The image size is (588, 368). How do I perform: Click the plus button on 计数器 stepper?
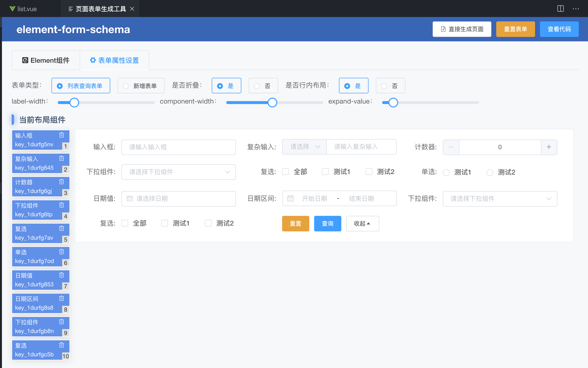[549, 147]
